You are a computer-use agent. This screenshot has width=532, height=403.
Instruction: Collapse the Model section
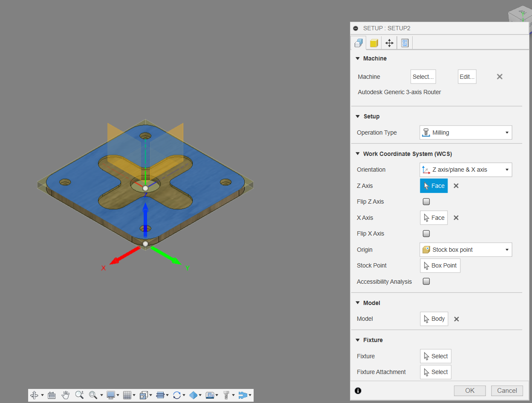[x=358, y=303]
